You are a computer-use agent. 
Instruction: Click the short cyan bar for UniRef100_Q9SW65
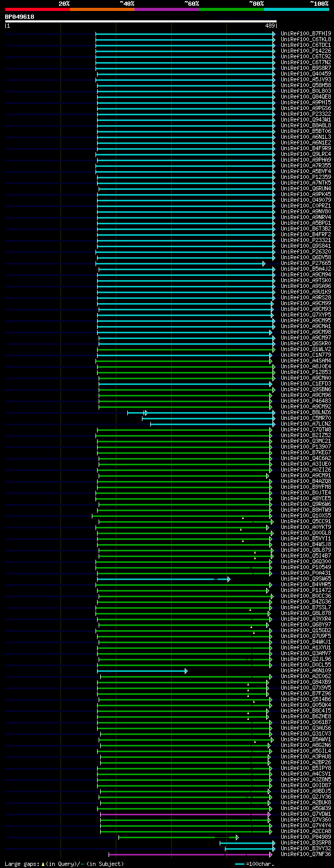(163, 579)
